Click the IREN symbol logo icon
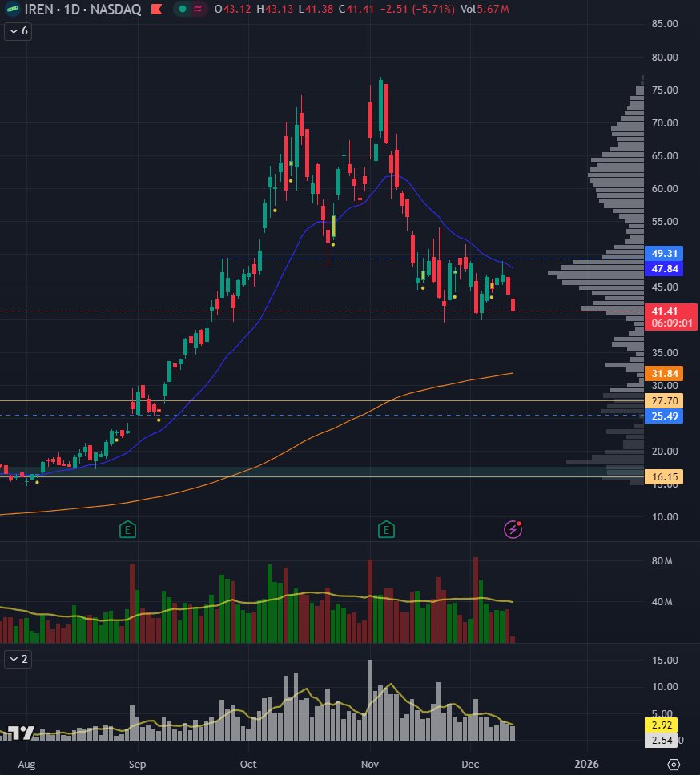This screenshot has width=700, height=775. pyautogui.click(x=12, y=9)
